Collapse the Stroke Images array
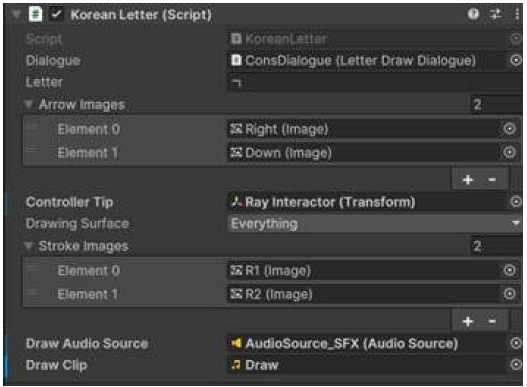 pyautogui.click(x=29, y=246)
